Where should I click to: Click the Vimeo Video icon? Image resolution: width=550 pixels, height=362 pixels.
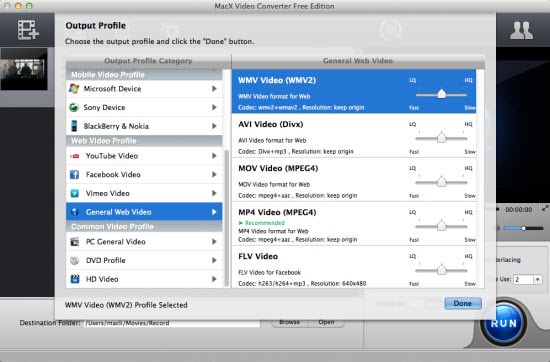click(x=74, y=193)
